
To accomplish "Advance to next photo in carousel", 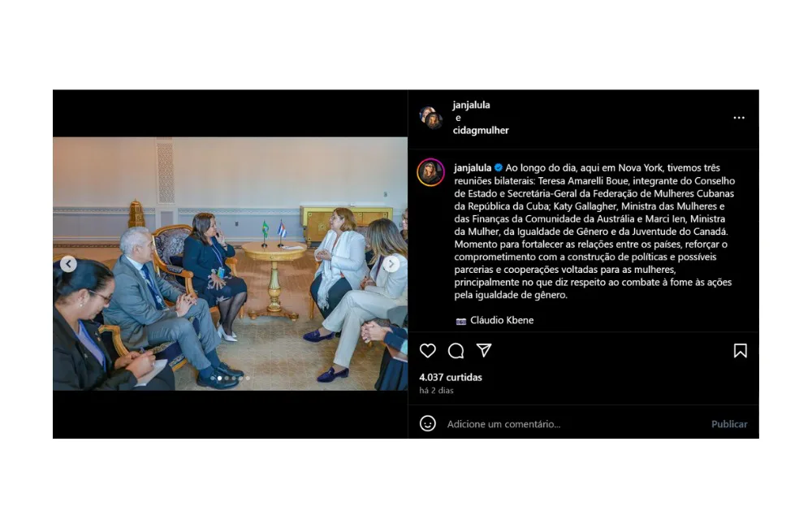I will point(391,264).
